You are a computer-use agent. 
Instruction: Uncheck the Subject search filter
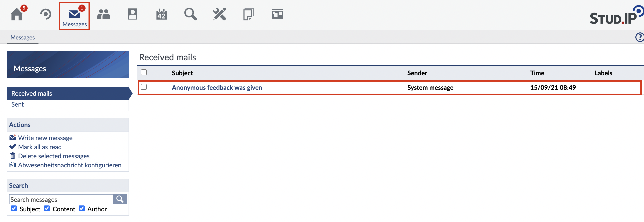(14, 208)
